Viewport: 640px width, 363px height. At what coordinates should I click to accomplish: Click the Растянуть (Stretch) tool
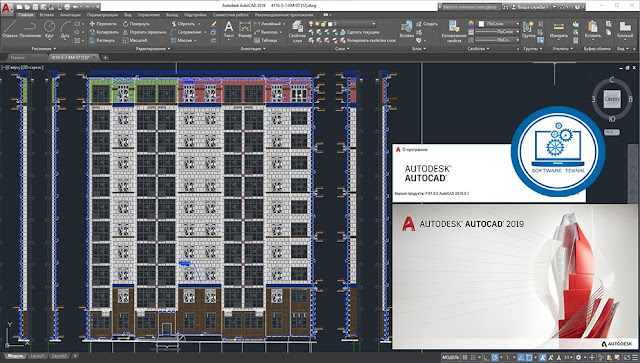[102, 40]
